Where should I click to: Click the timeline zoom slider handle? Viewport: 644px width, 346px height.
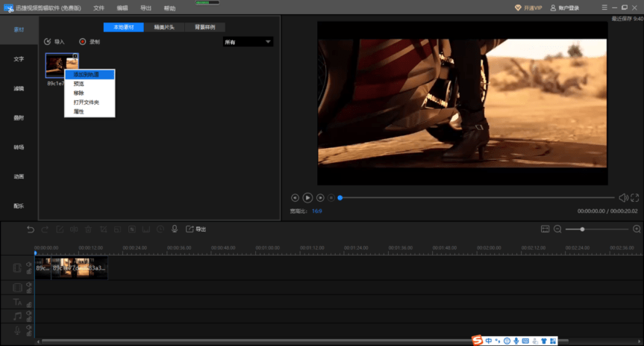(x=582, y=229)
